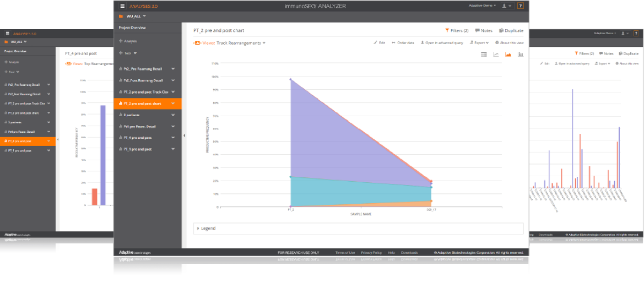The image size is (644, 293).
Task: Select PT_2 pre and post chart in left window
Action: click(23, 112)
